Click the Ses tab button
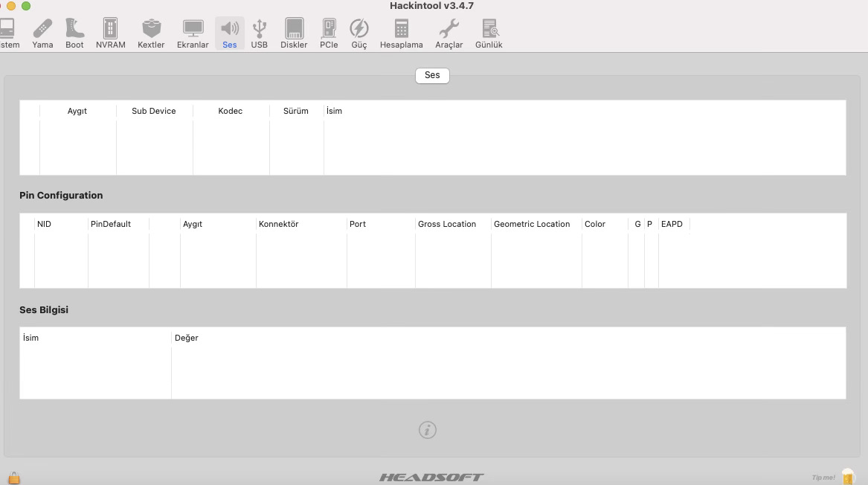The height and width of the screenshot is (485, 868). (432, 75)
